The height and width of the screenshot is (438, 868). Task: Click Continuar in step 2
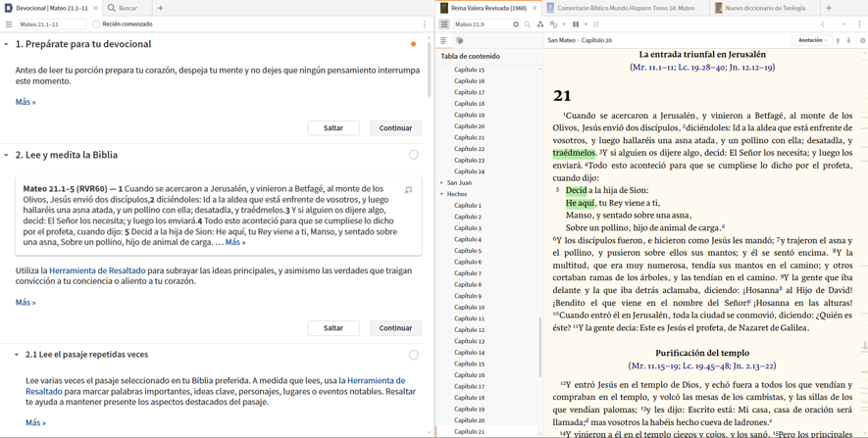(x=395, y=328)
